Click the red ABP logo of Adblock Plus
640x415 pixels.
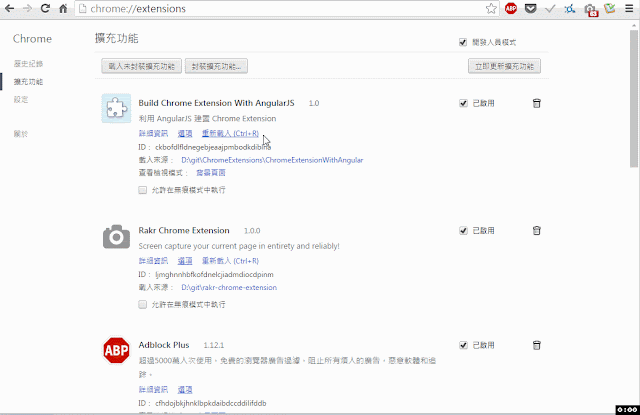116,350
